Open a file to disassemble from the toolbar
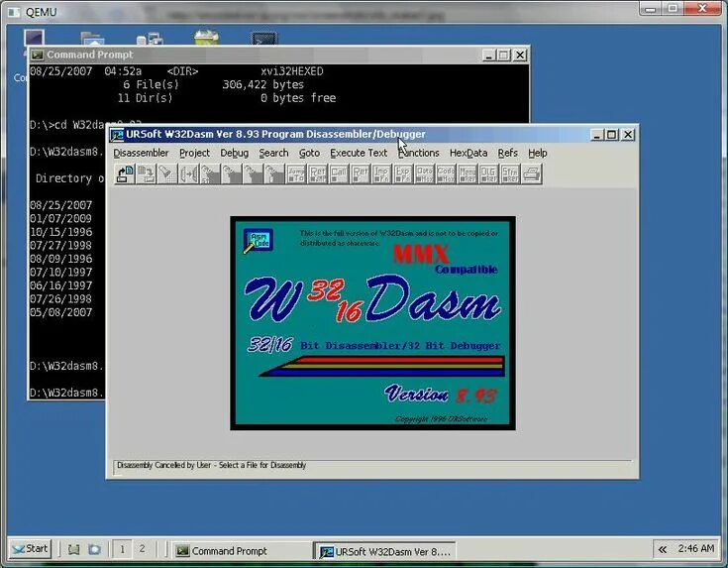 [125, 174]
